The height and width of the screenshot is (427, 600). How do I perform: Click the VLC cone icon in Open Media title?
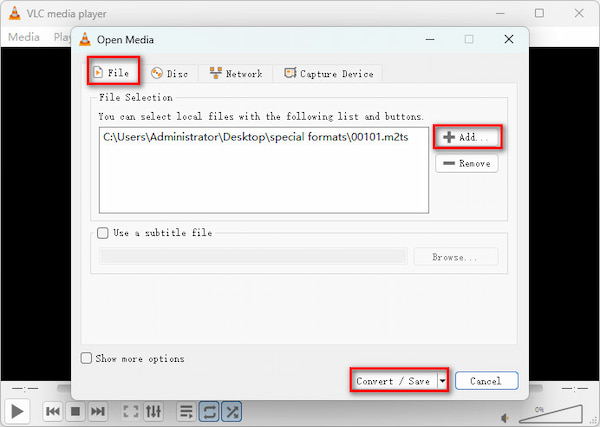(x=85, y=39)
